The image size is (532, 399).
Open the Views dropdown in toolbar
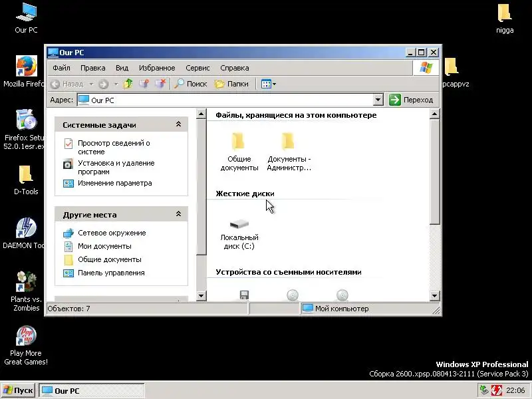click(269, 84)
